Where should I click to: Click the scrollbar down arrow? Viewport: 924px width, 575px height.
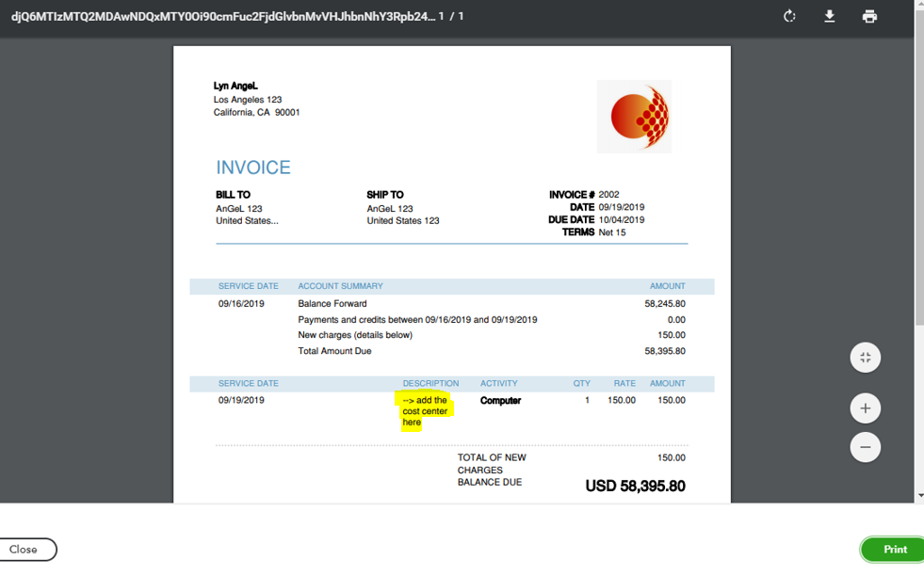pyautogui.click(x=920, y=496)
